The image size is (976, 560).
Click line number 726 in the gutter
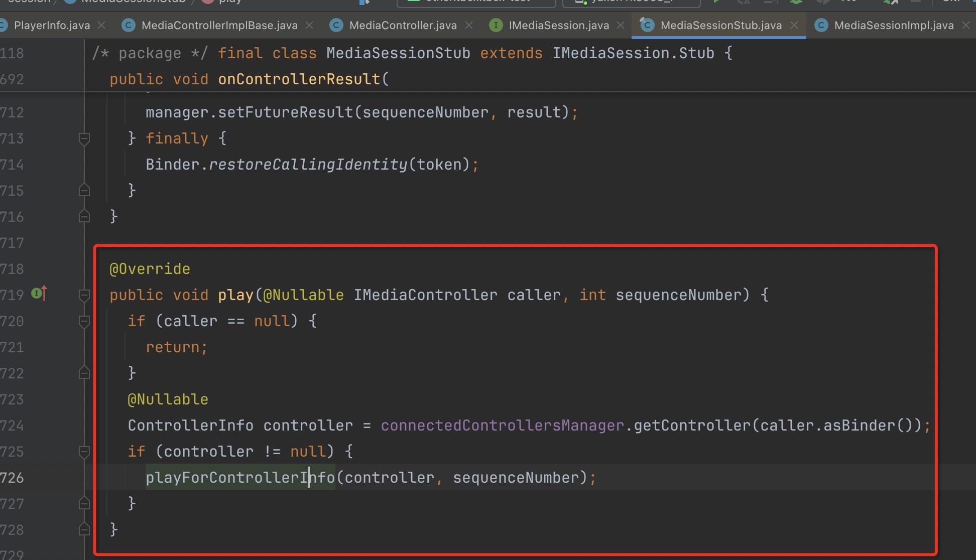point(12,478)
